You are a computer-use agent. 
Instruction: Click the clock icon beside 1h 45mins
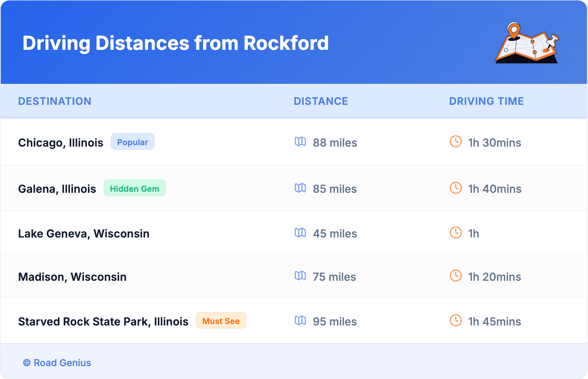(x=456, y=320)
